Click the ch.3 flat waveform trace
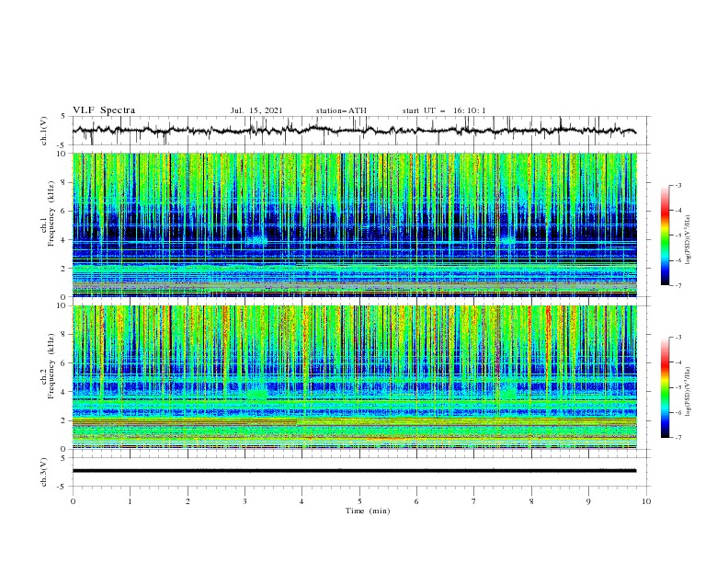728x563 pixels. tap(355, 471)
